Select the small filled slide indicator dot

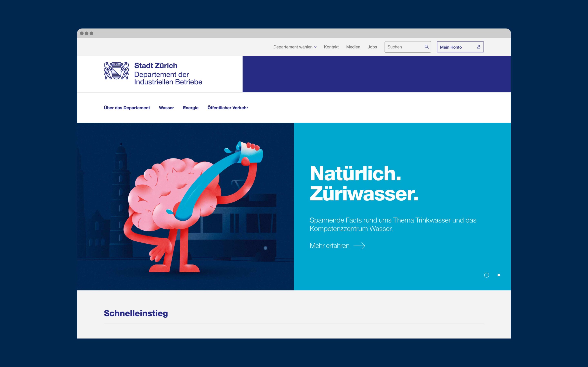click(x=499, y=275)
